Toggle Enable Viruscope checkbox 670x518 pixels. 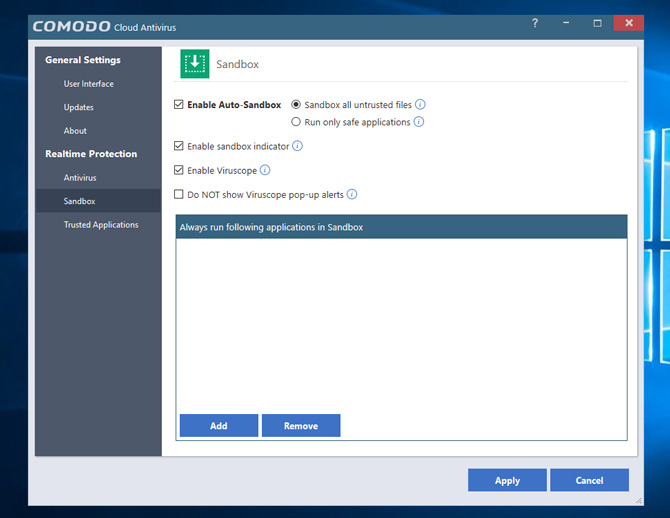tap(179, 170)
